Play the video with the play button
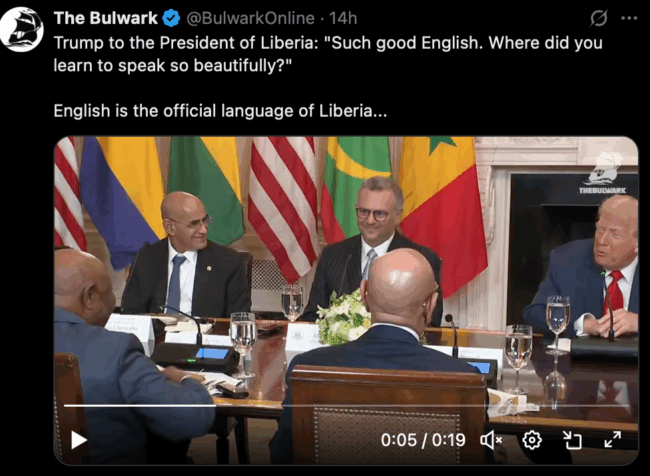This screenshot has width=650, height=476. point(78,440)
